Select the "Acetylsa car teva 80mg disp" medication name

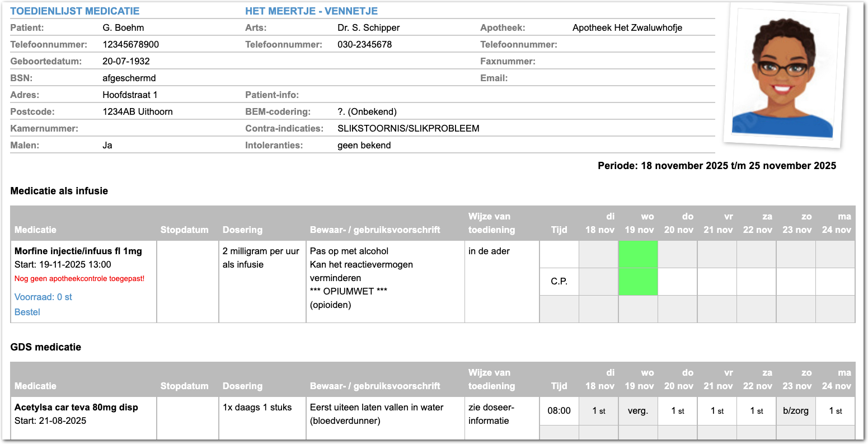(x=76, y=407)
